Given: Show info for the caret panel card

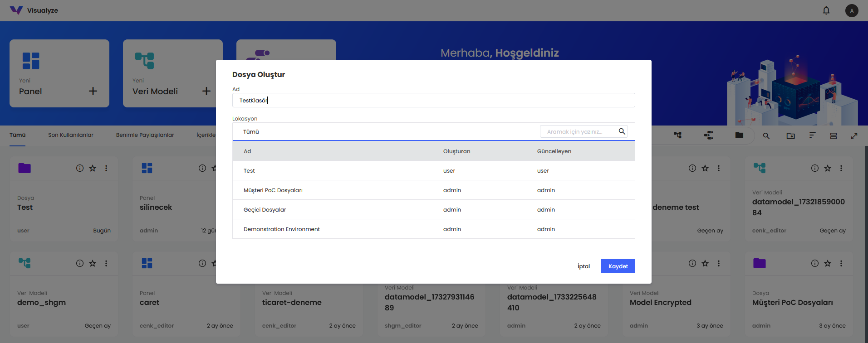Looking at the screenshot, I should (x=202, y=263).
